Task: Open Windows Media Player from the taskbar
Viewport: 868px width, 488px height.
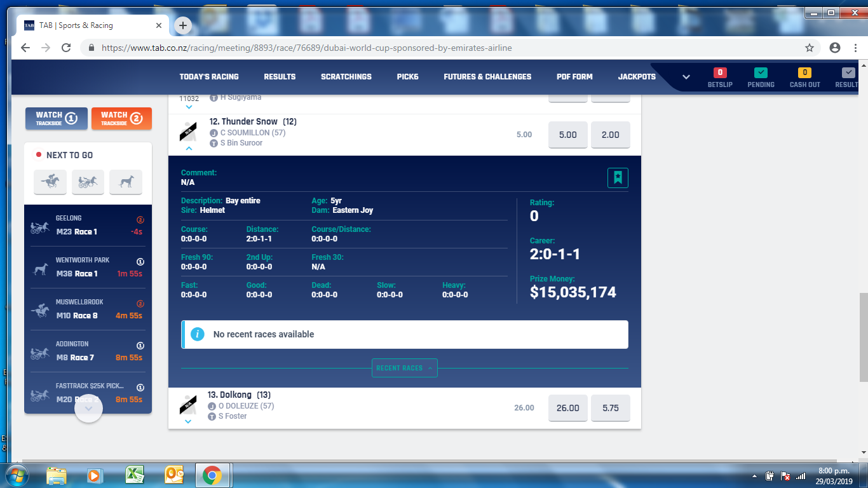Action: (x=95, y=475)
